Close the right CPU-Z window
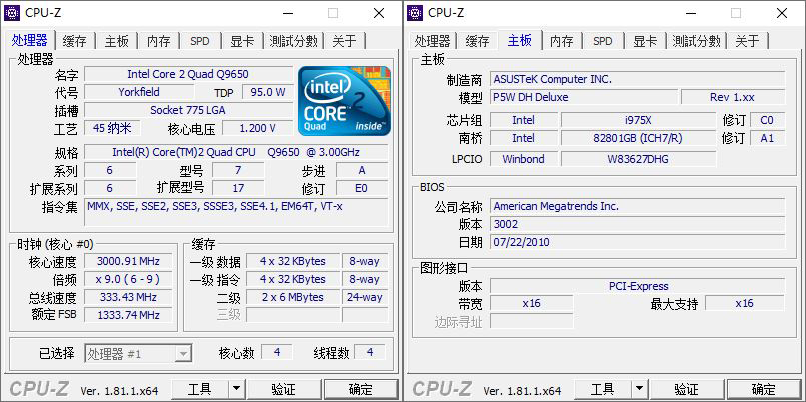 pyautogui.click(x=782, y=13)
